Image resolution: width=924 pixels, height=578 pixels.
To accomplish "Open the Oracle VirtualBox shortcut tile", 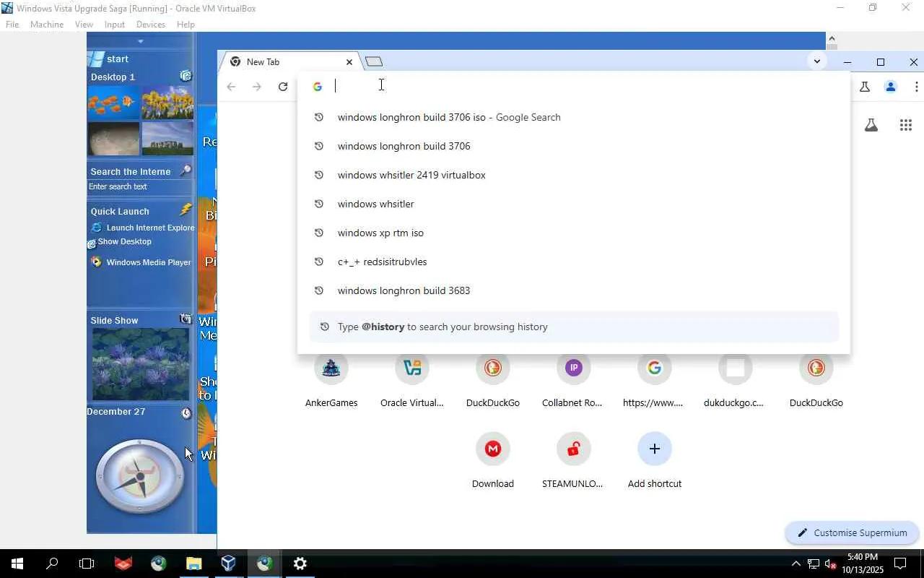I will point(412,379).
